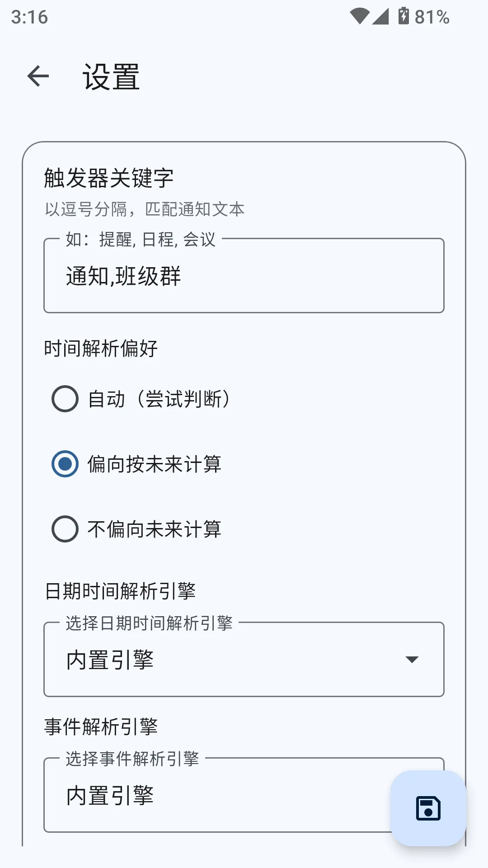Tap the 设置 page title
The image size is (488, 868).
(x=111, y=77)
